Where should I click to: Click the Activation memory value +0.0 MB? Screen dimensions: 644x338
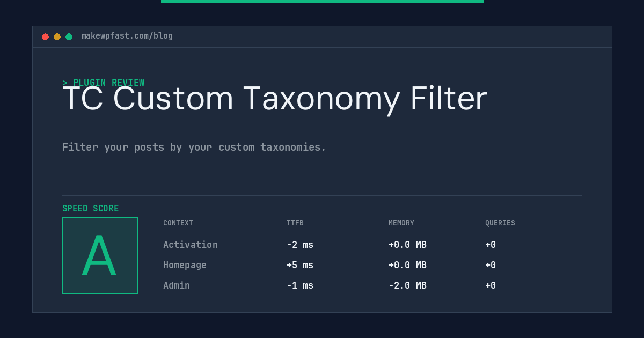click(x=407, y=245)
